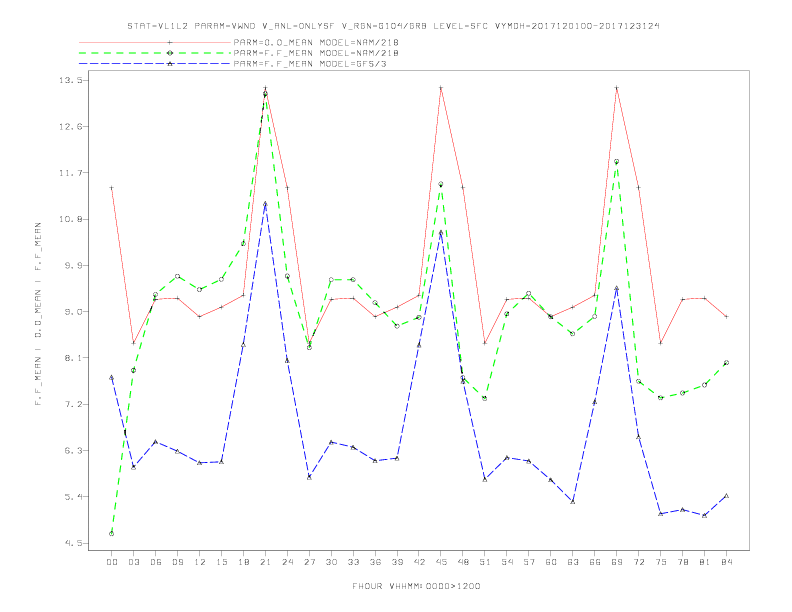The width and height of the screenshot is (792, 612).
Task: Click x-axis tick label 24
Action: point(287,562)
